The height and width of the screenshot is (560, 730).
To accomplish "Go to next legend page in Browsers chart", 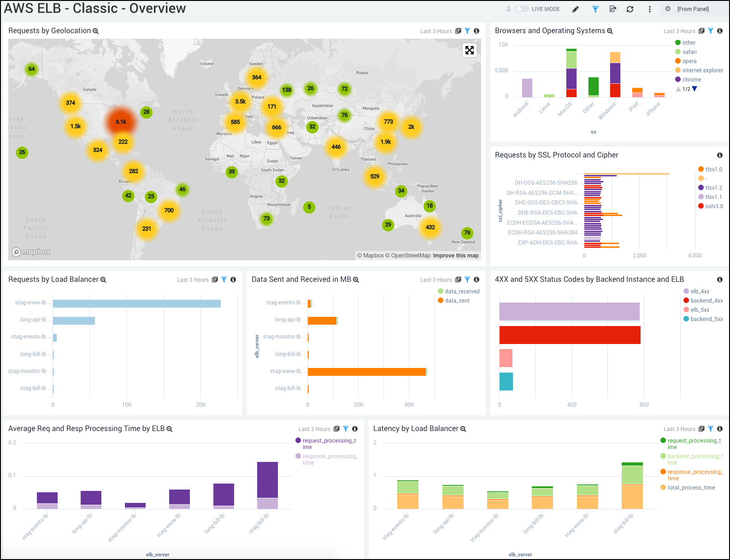I will 695,89.
